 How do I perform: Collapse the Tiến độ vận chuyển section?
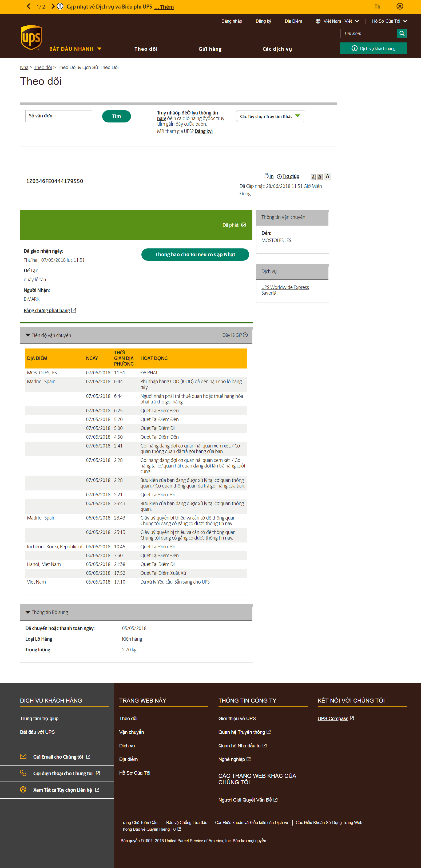(x=28, y=335)
